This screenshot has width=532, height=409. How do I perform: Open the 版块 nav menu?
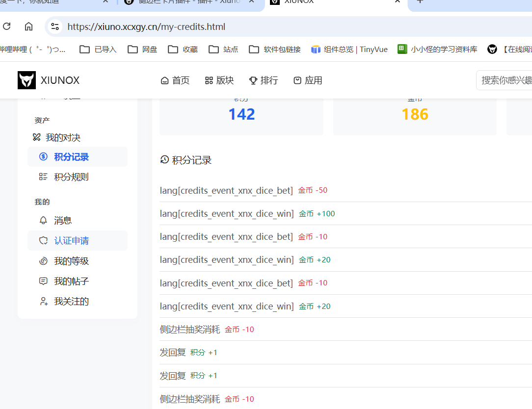(x=219, y=80)
